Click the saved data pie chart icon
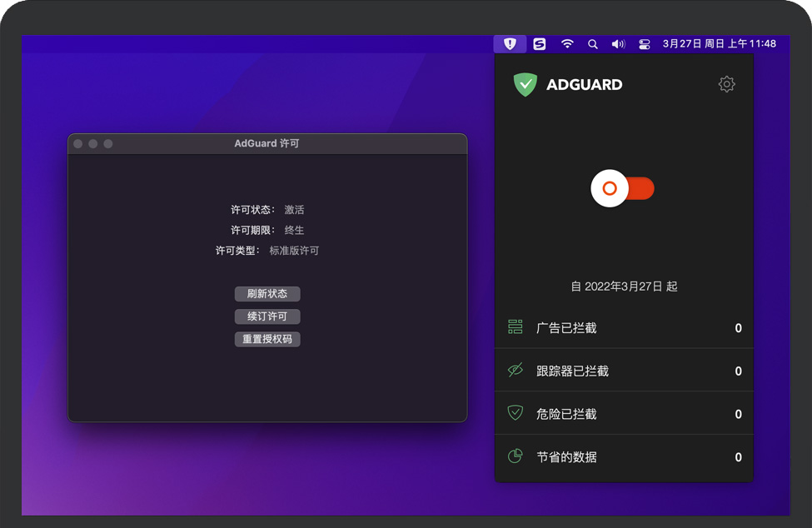This screenshot has width=812, height=528. (x=516, y=456)
